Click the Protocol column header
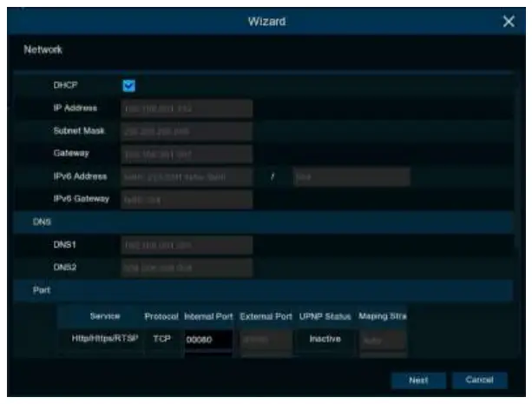 pyautogui.click(x=161, y=316)
